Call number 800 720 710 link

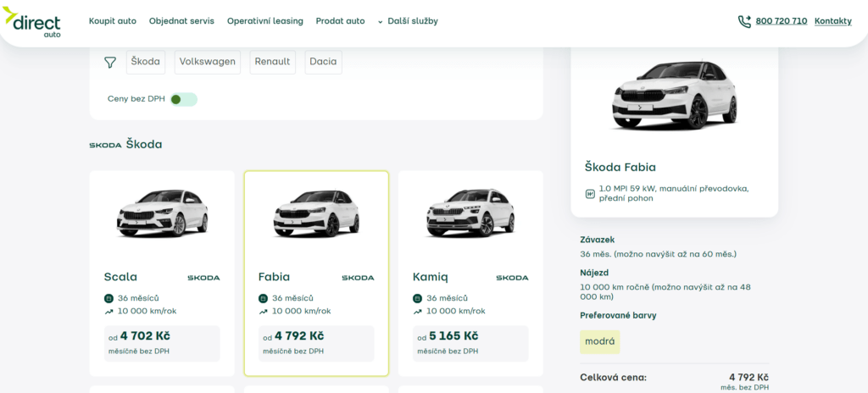point(781,21)
